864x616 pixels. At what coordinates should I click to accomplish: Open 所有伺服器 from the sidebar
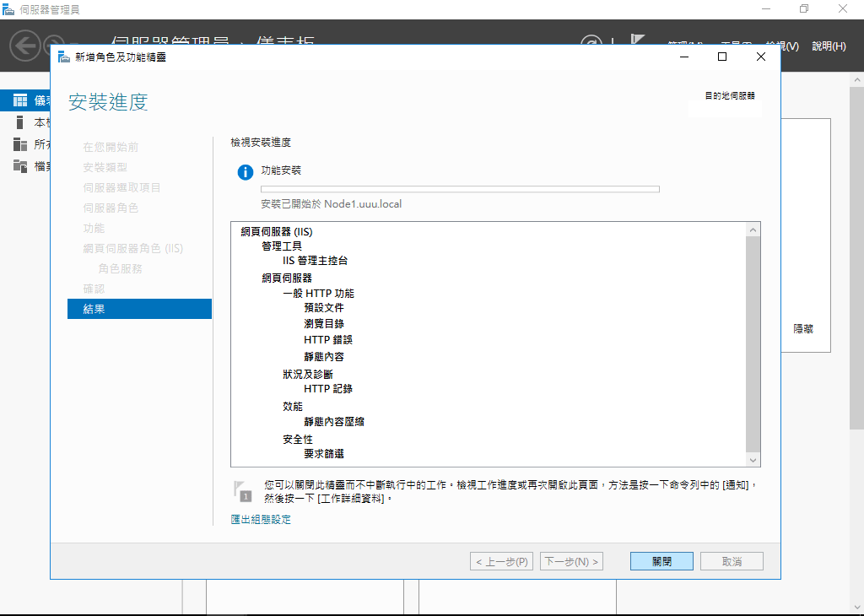coord(19,143)
